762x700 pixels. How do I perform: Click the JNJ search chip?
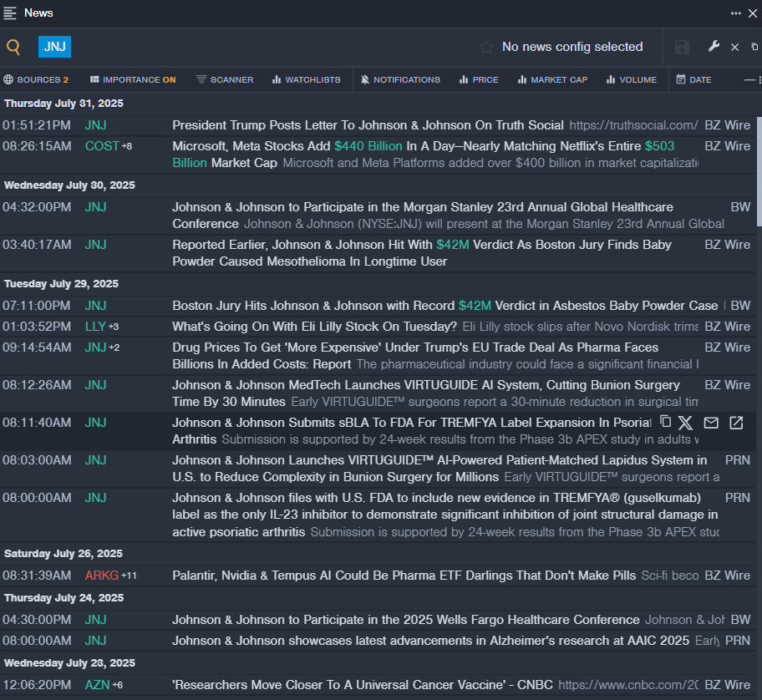coord(54,47)
